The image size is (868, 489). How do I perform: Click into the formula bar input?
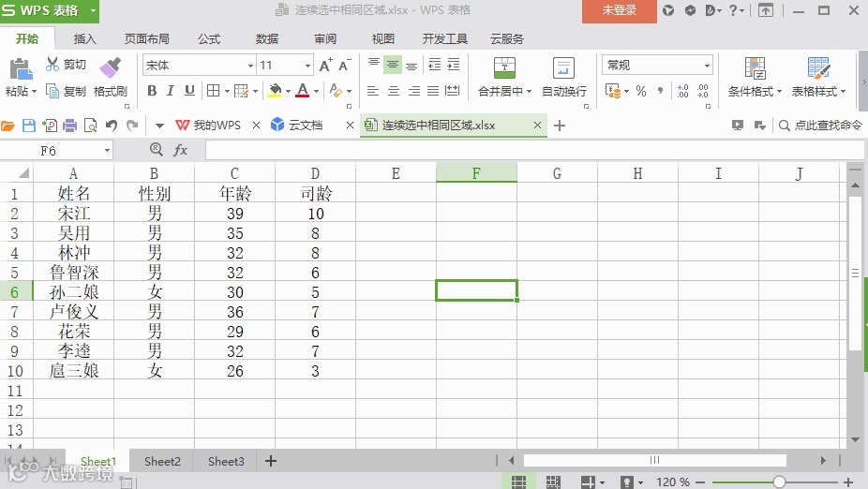pos(534,150)
